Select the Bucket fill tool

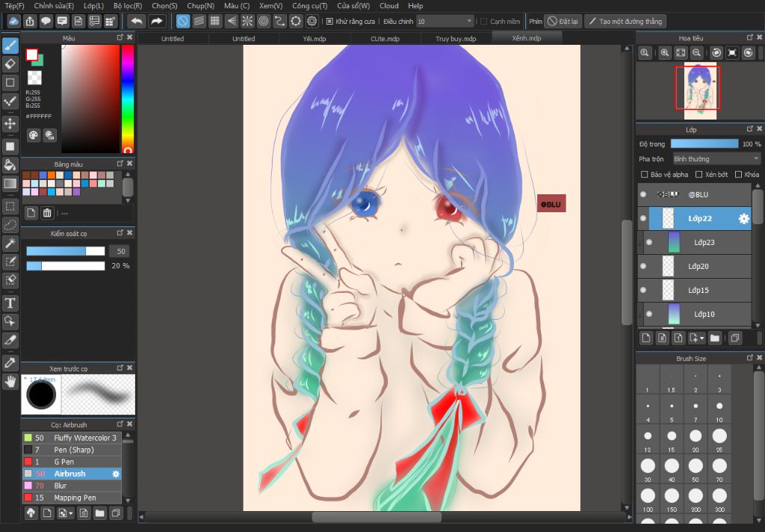(10, 165)
